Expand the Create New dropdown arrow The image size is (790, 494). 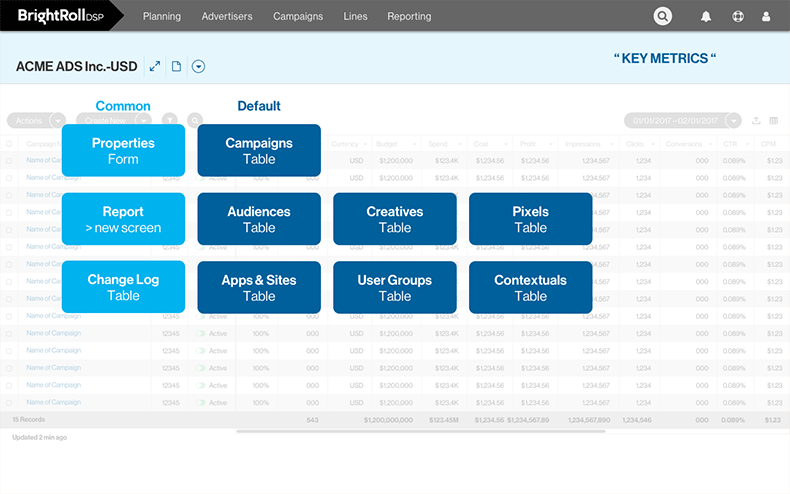(x=144, y=120)
